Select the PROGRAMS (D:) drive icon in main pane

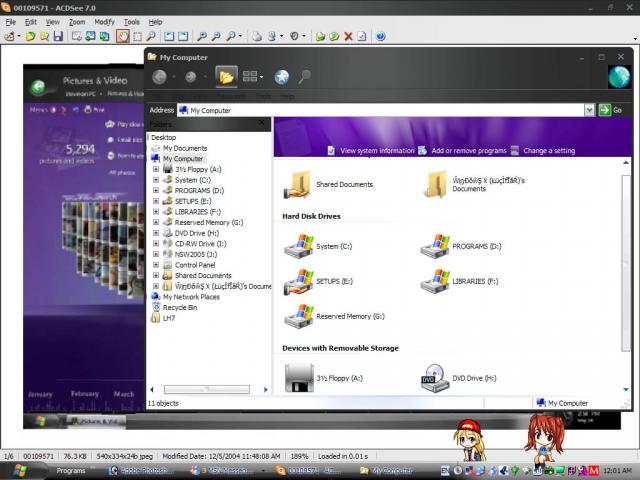(436, 246)
